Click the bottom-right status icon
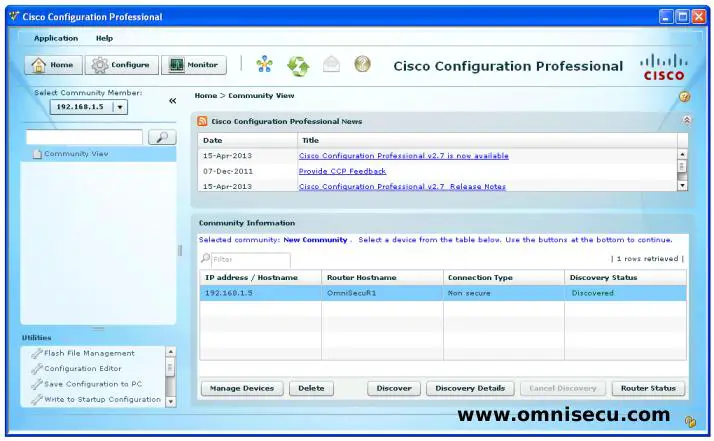The width and height of the screenshot is (714, 441). (690, 421)
